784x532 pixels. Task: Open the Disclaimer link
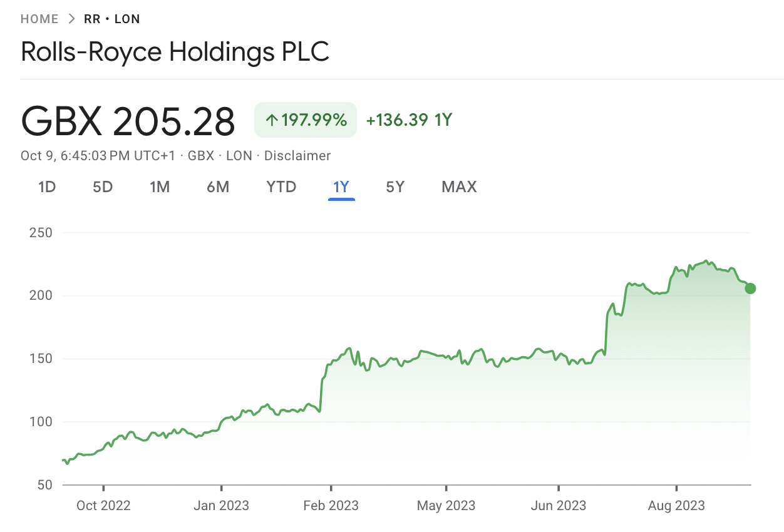coord(297,156)
